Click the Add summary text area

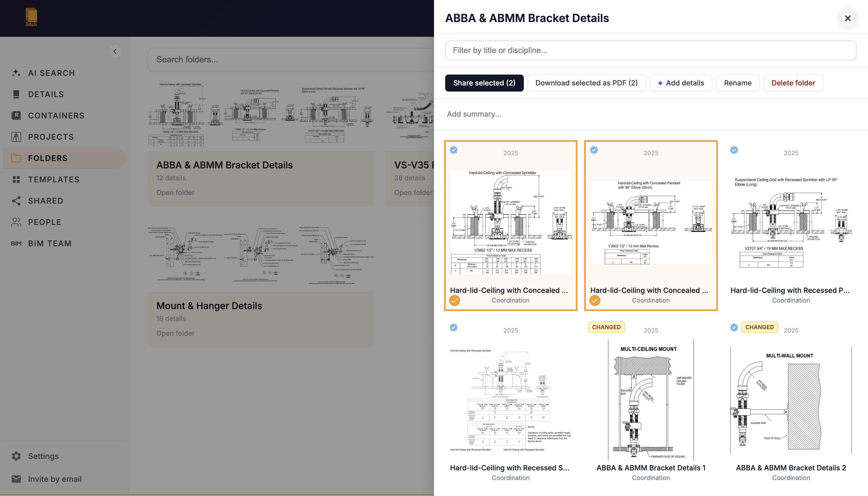click(x=651, y=114)
